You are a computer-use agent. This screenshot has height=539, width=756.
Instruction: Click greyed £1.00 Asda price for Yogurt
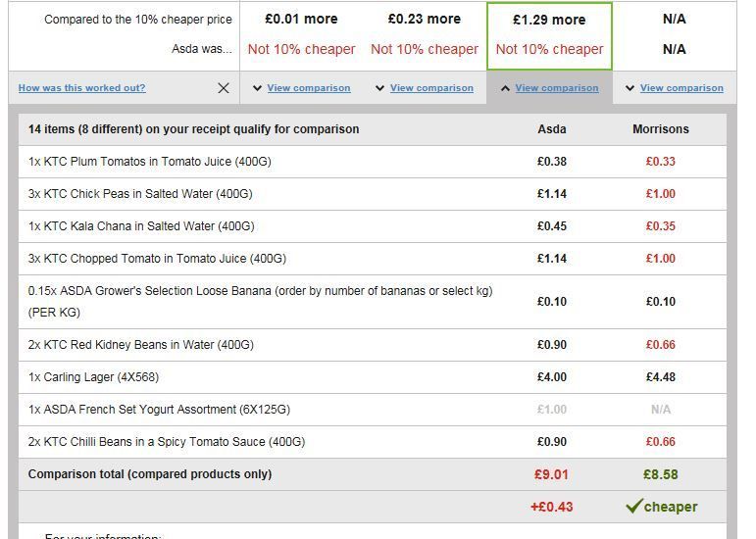[x=552, y=410]
